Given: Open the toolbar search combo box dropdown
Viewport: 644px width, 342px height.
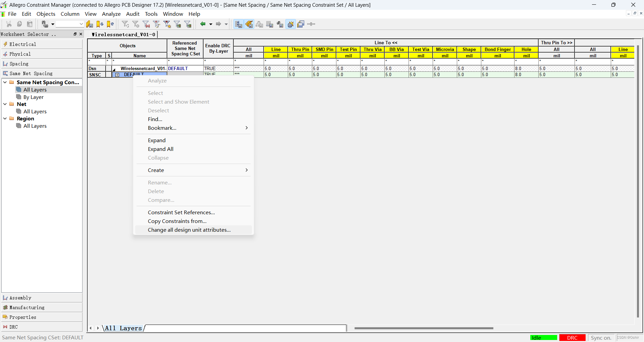Looking at the screenshot, I should (81, 24).
